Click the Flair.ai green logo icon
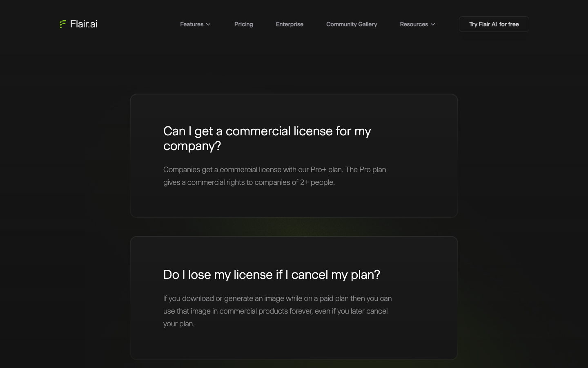588x368 pixels. (62, 24)
